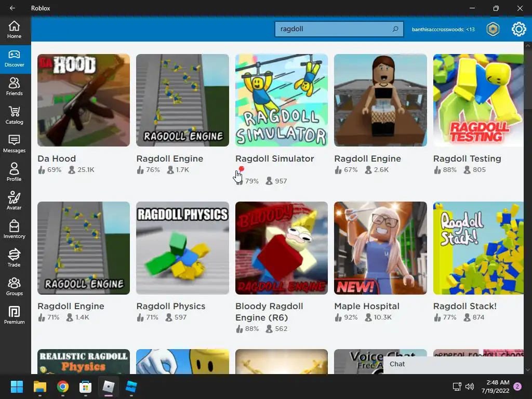Go to the Profile sidebar icon
Screen dimensions: 532x399
tap(14, 172)
